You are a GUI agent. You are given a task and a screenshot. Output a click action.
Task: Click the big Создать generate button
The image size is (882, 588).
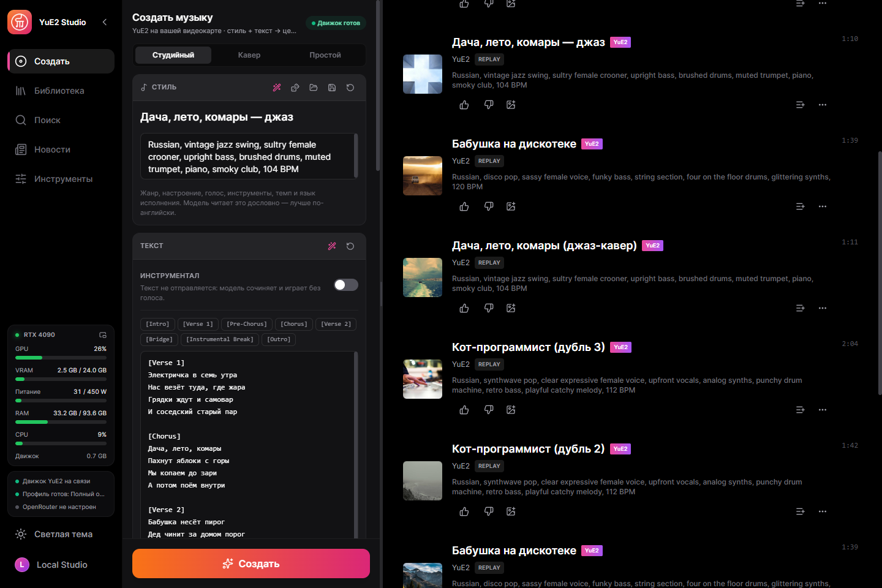251,563
